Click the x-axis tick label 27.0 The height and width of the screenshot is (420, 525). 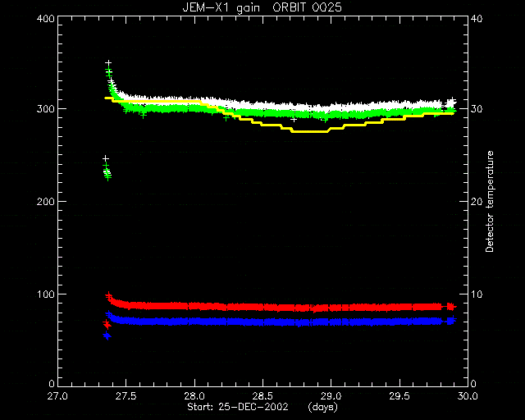(x=58, y=396)
